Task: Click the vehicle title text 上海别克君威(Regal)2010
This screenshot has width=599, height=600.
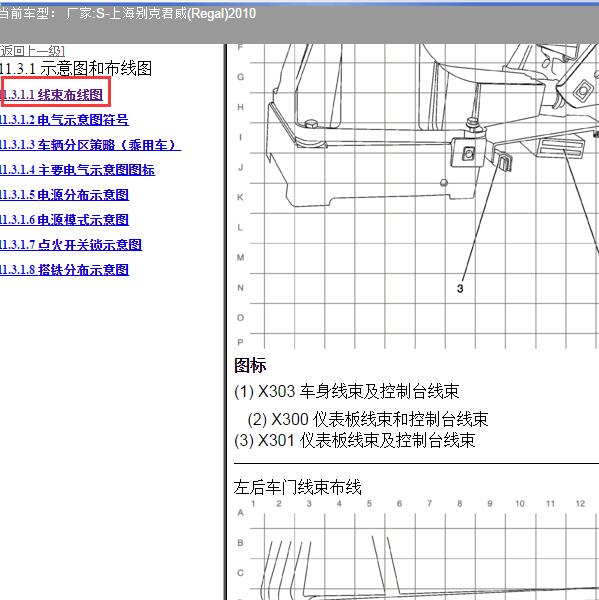Action: 183,14
